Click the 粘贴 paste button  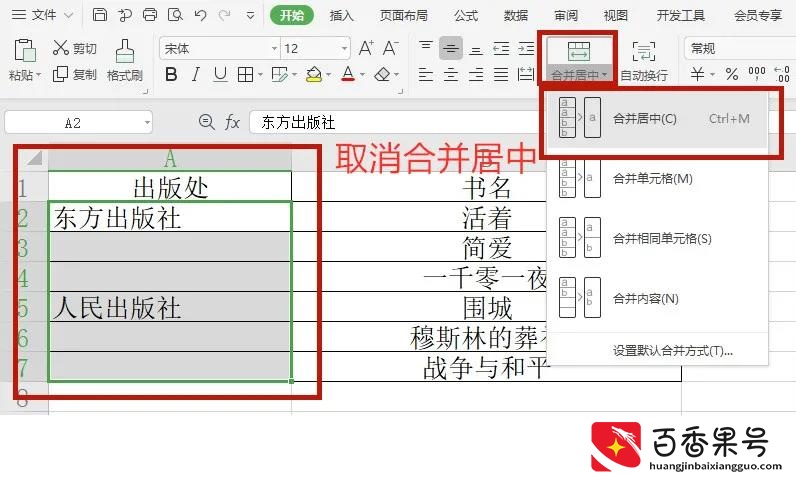(x=24, y=60)
